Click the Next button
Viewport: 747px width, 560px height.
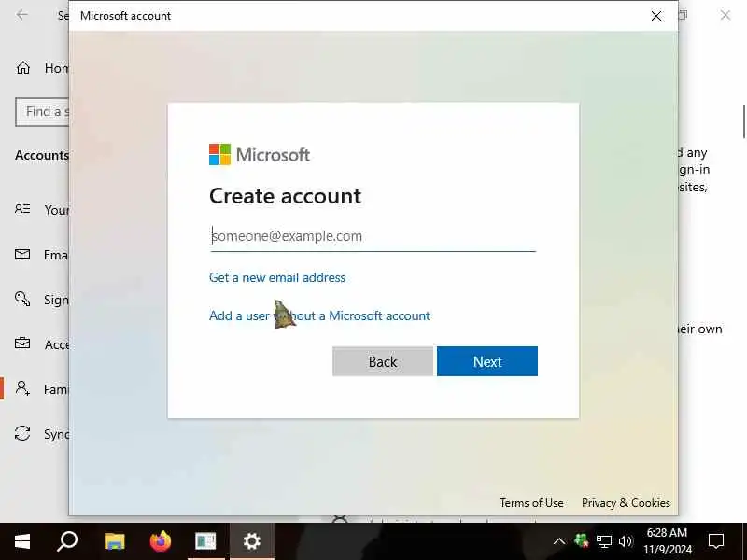coord(487,361)
